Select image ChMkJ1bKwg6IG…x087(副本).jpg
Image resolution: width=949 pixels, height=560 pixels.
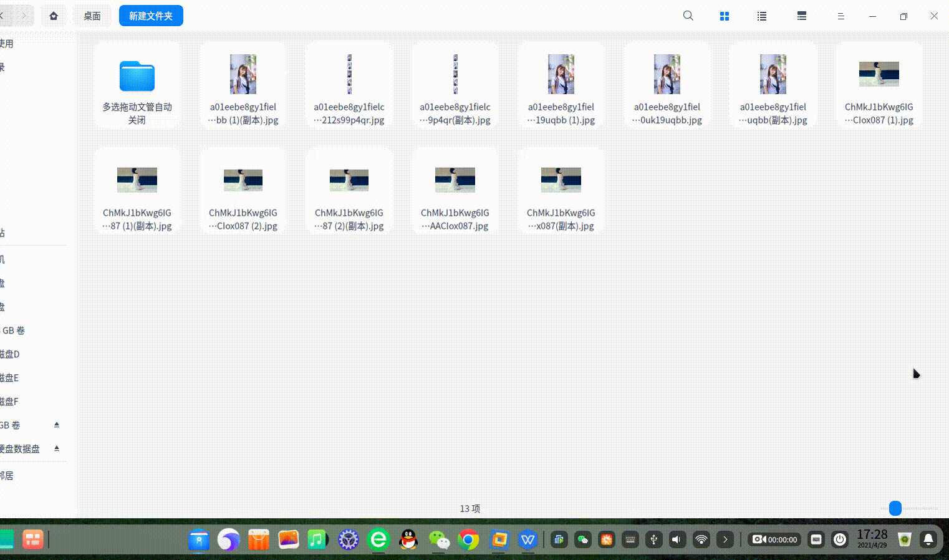coord(561,191)
